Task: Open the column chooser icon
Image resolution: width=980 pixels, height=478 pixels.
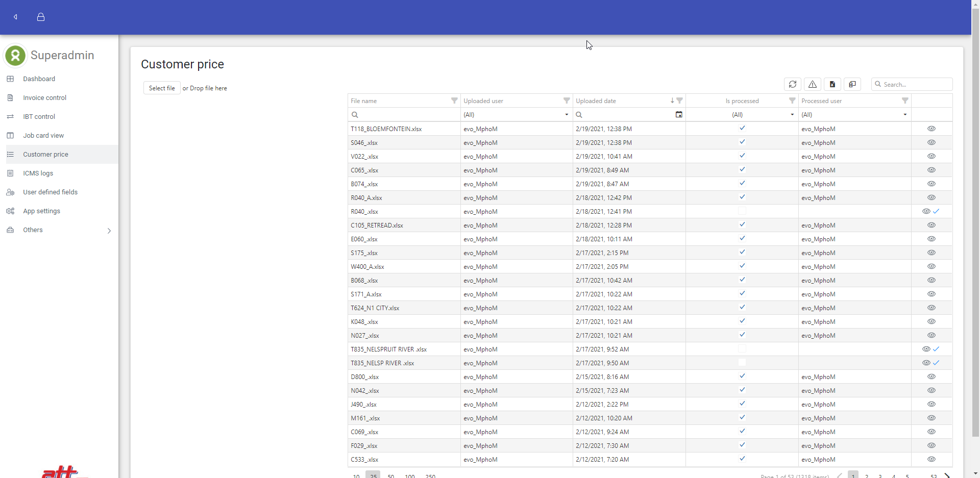Action: coord(852,84)
